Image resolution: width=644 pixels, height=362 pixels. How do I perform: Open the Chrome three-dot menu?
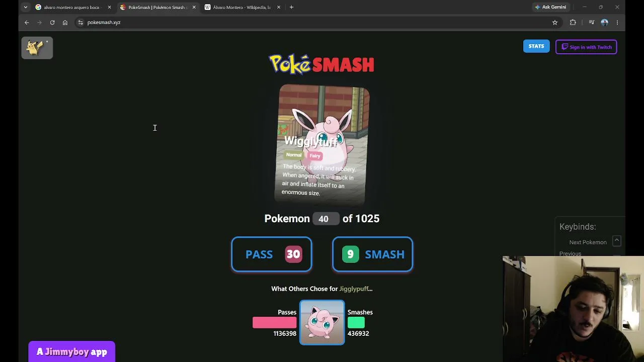point(617,22)
